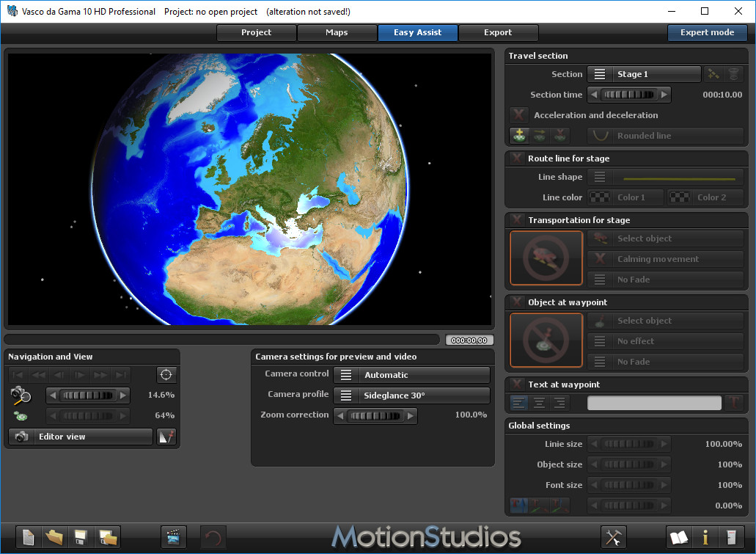Switch to the Project tab

pyautogui.click(x=256, y=32)
